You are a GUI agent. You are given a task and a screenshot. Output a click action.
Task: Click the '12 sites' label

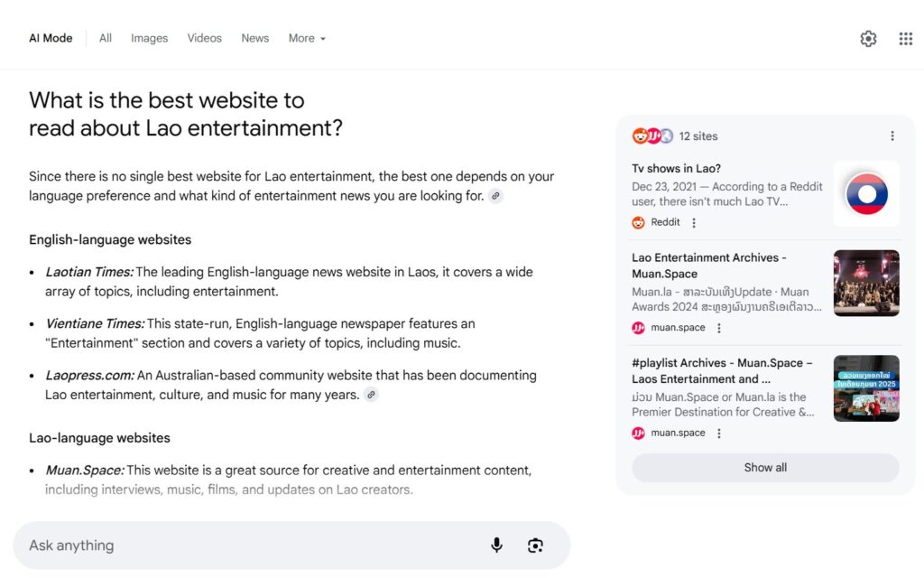tap(698, 136)
